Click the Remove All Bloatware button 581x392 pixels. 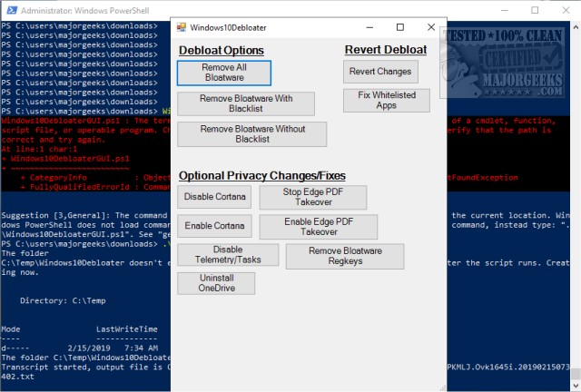224,73
